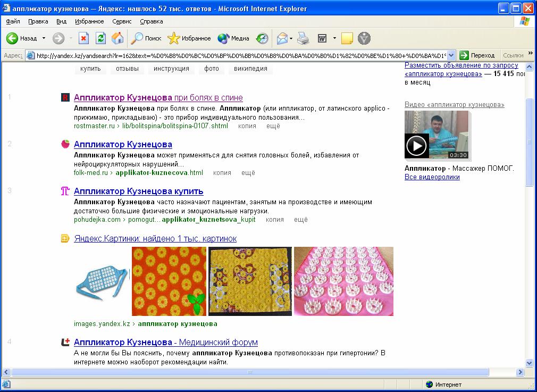Click the Forward navigation arrow icon
This screenshot has height=392, width=537.
[x=58, y=38]
